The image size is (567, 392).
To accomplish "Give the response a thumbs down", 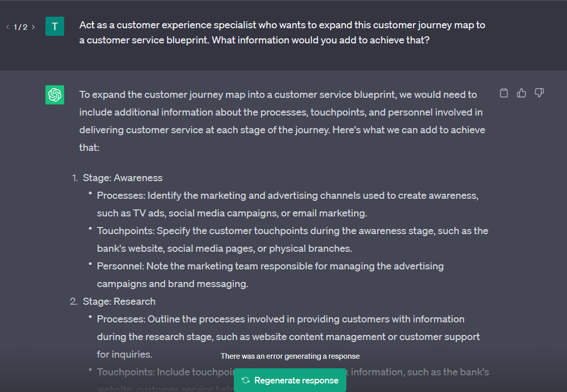I will coord(539,93).
